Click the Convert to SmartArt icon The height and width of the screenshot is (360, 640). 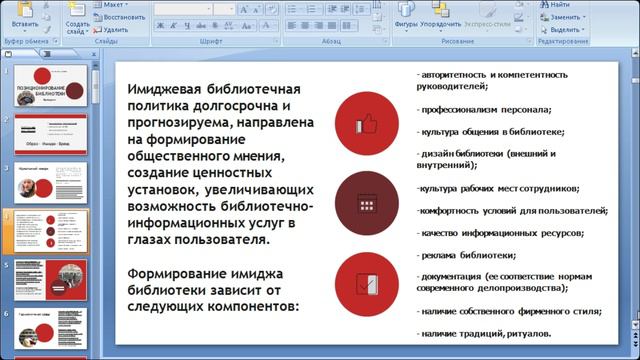coord(377,29)
